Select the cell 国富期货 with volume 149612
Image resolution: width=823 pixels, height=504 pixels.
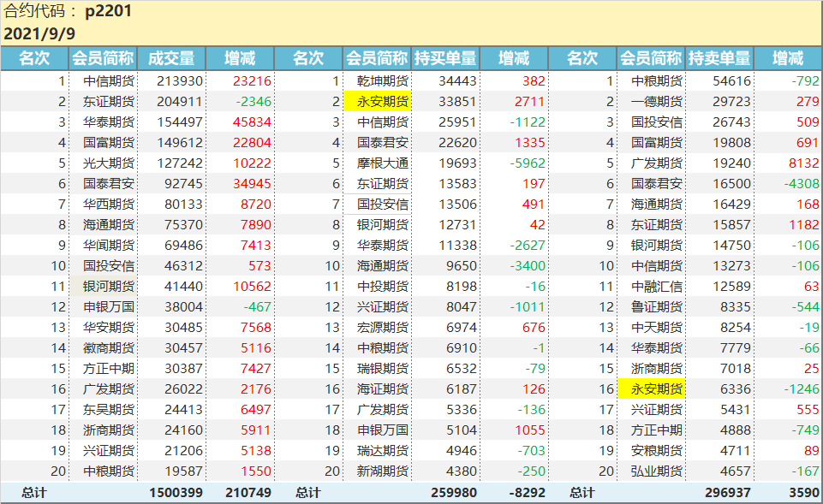(x=109, y=143)
